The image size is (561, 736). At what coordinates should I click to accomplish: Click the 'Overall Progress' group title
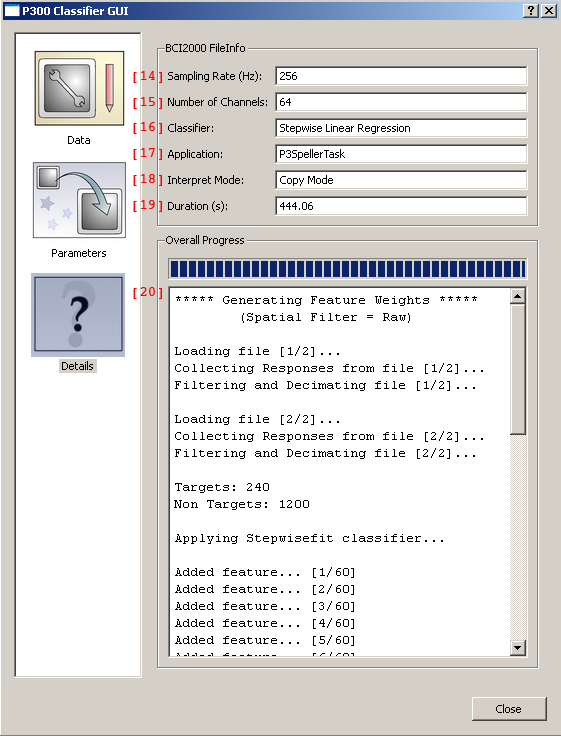(x=205, y=240)
